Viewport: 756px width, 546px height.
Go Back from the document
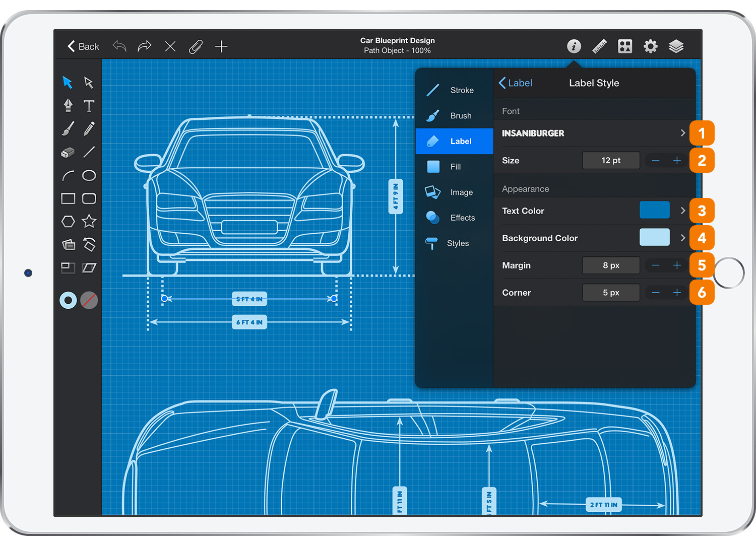coord(84,46)
